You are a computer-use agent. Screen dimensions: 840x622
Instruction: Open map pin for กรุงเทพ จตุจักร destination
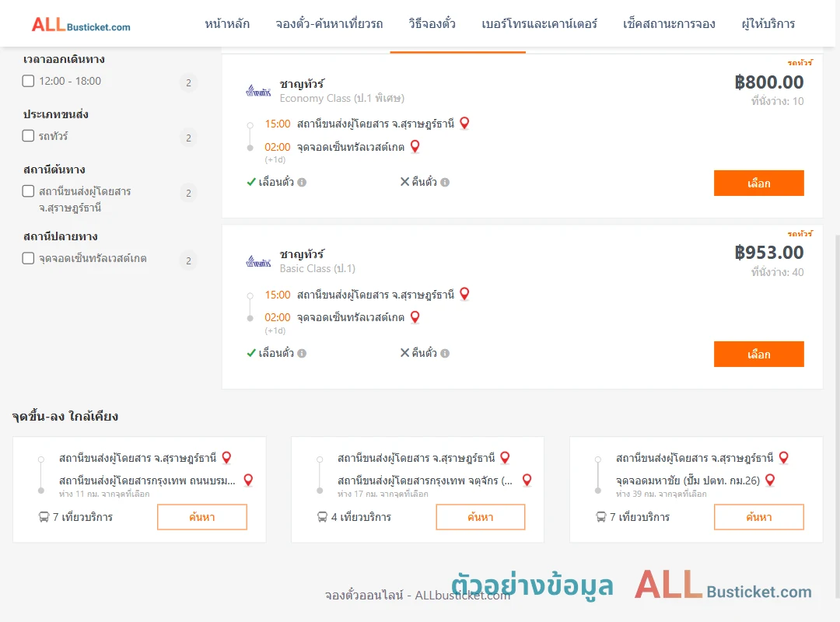[x=527, y=480]
